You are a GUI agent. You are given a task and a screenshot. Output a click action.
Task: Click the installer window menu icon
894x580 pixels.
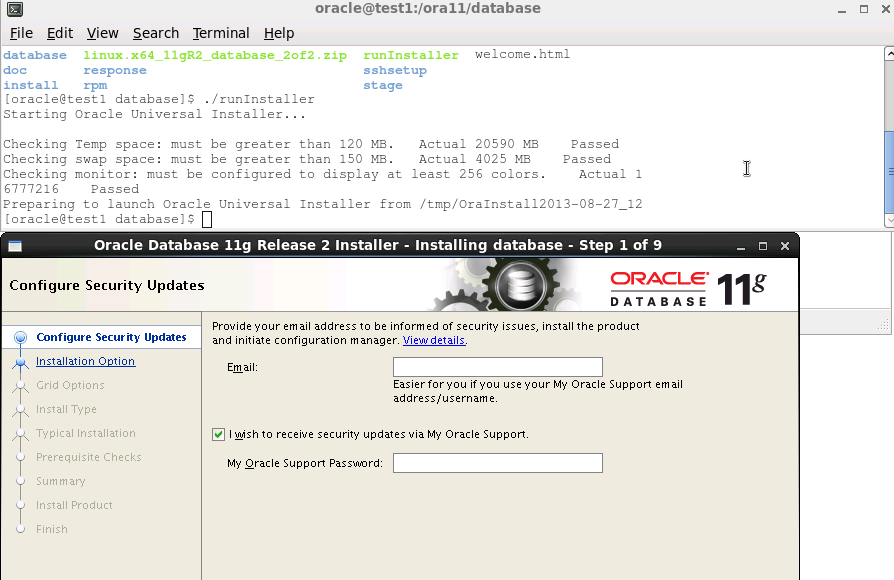click(15, 246)
